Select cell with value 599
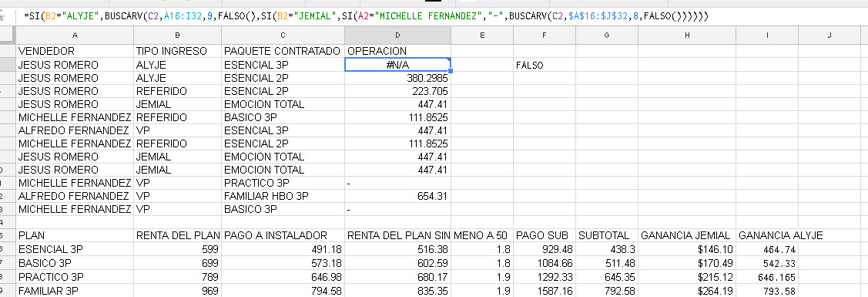The width and height of the screenshot is (868, 297). point(178,249)
